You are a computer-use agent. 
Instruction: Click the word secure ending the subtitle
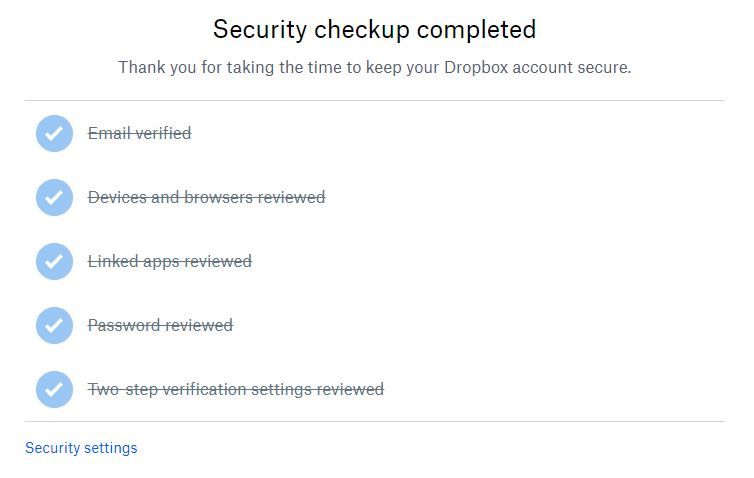pyautogui.click(x=604, y=67)
